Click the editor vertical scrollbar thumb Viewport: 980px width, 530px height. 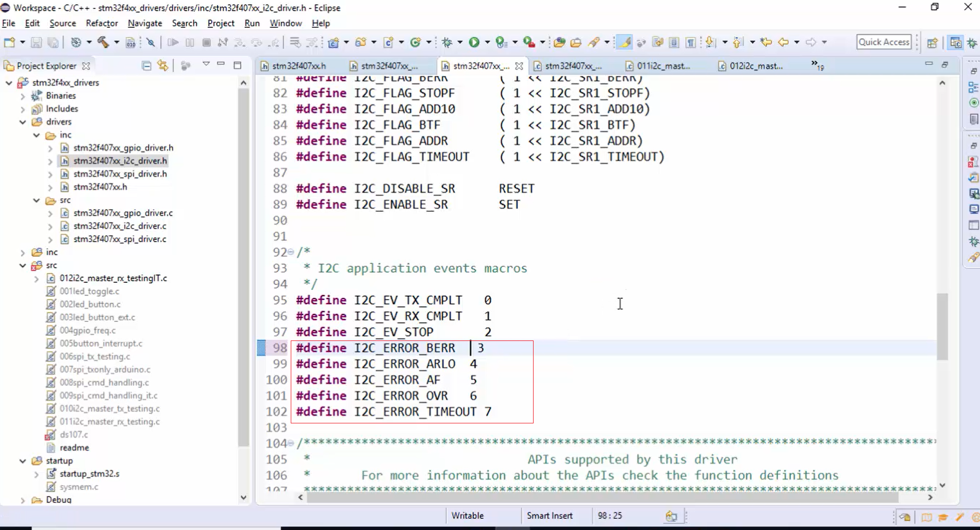pos(942,326)
